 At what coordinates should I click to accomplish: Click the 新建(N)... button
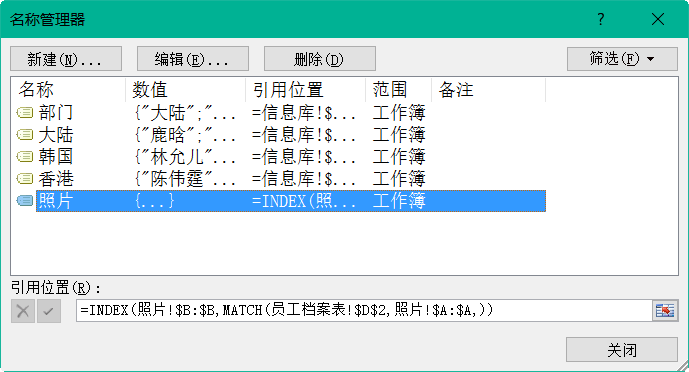[x=66, y=59]
